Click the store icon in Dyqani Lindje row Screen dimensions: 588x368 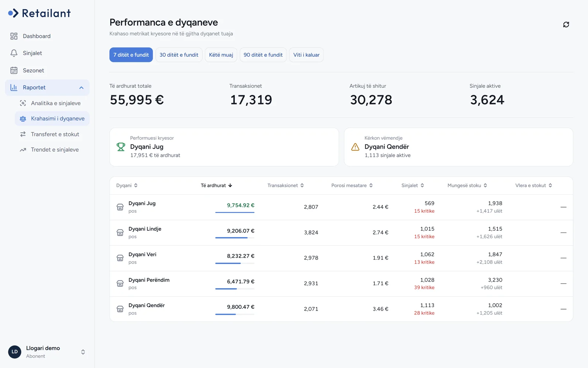click(120, 233)
